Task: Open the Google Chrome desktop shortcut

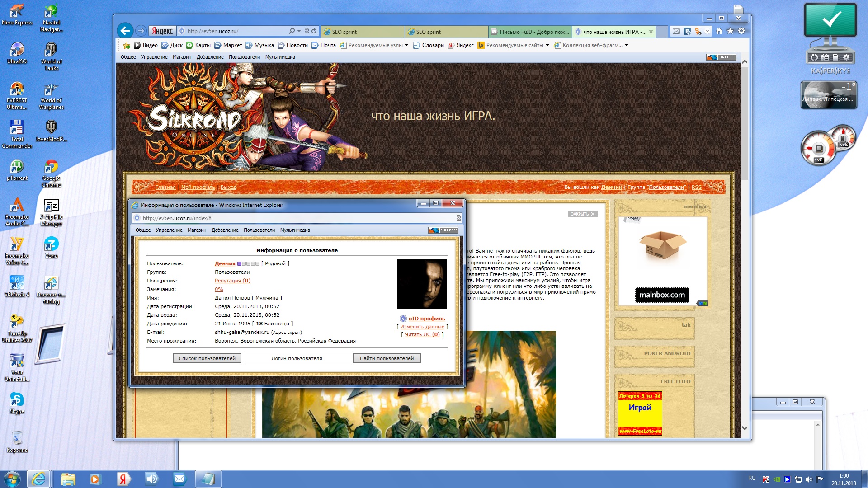Action: coord(51,173)
